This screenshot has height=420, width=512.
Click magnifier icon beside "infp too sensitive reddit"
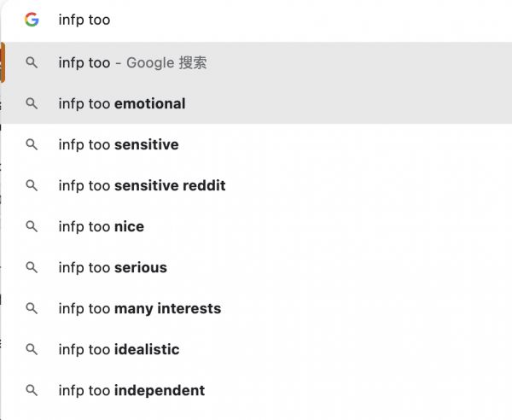tap(32, 185)
